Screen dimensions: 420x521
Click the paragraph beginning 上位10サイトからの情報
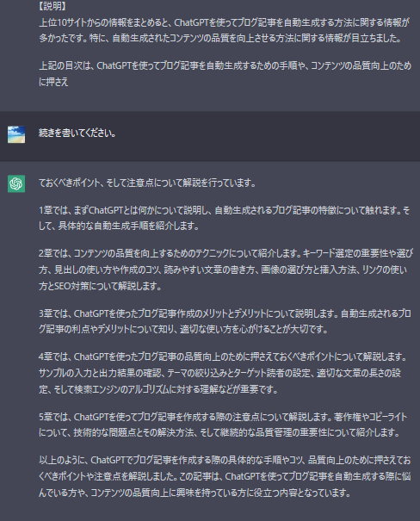tap(225, 30)
